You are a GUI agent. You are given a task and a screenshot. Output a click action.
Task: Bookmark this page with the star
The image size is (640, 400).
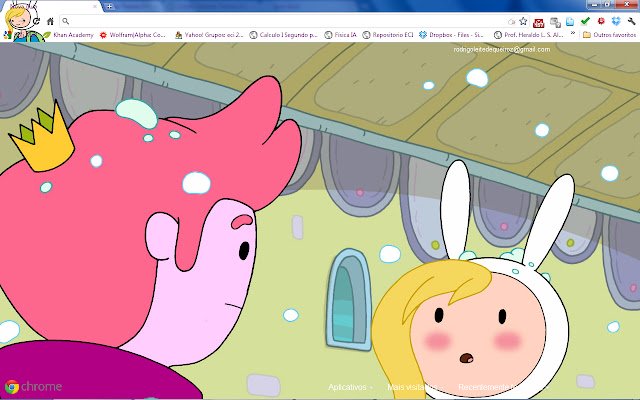523,21
